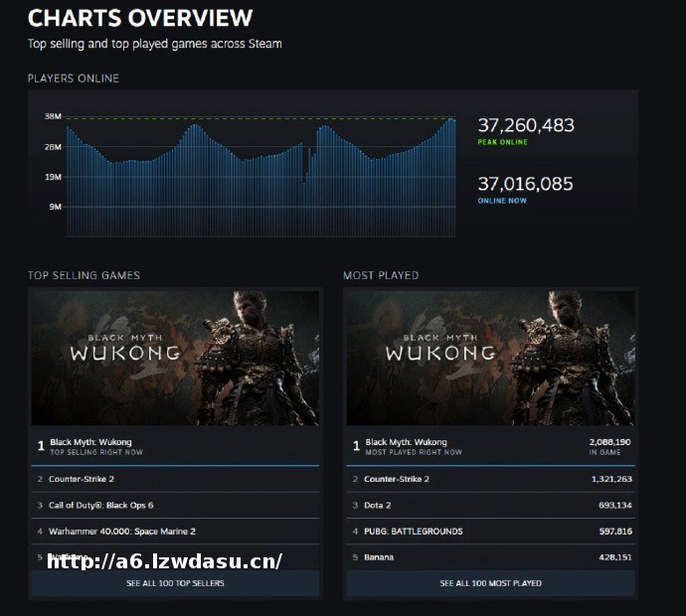Click the 693,134 player count
The image size is (686, 616).
point(615,505)
